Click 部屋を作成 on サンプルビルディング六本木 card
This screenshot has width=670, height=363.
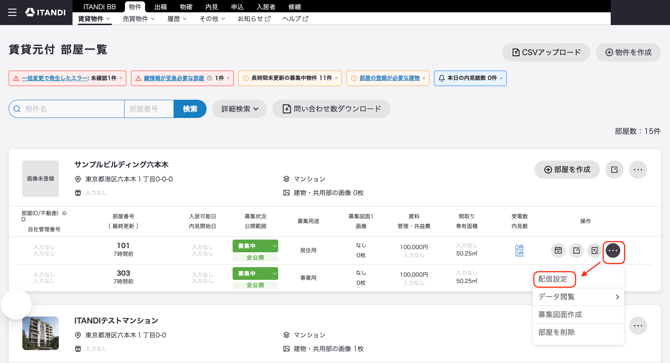(x=567, y=170)
